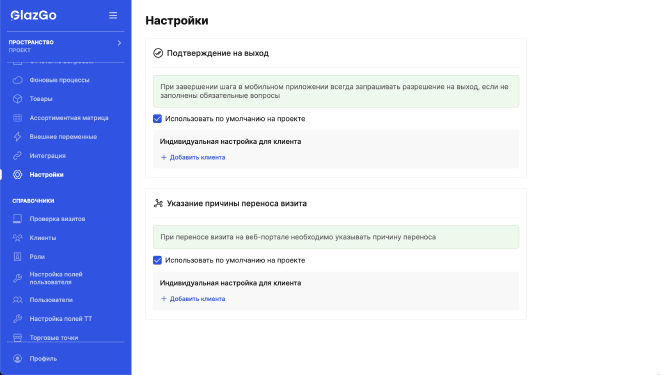Open Настройка полей пользователя

pyautogui.click(x=56, y=278)
